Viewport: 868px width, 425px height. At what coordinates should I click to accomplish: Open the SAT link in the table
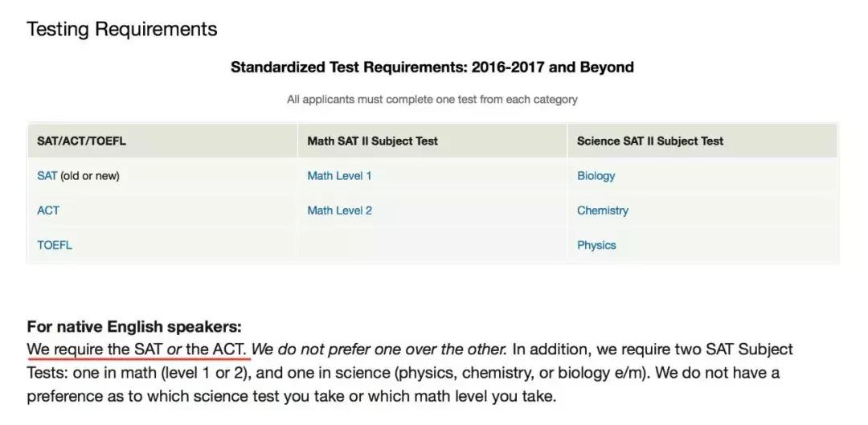(47, 176)
